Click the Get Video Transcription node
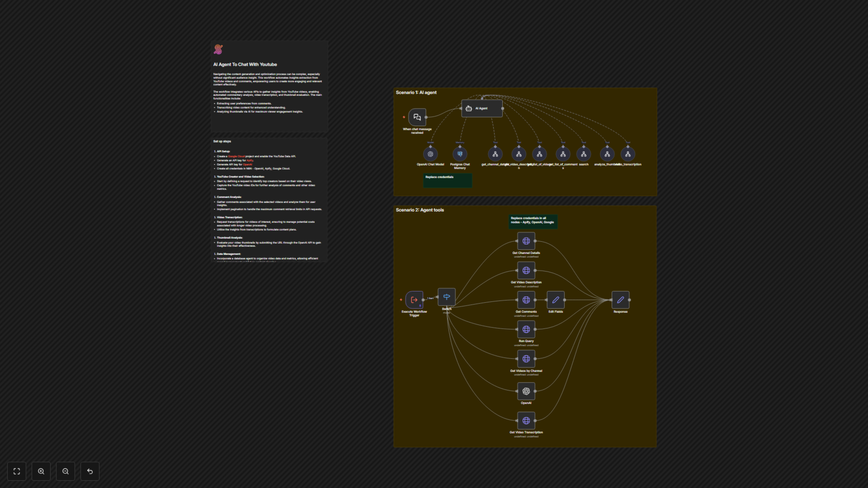The width and height of the screenshot is (868, 488). [526, 421]
